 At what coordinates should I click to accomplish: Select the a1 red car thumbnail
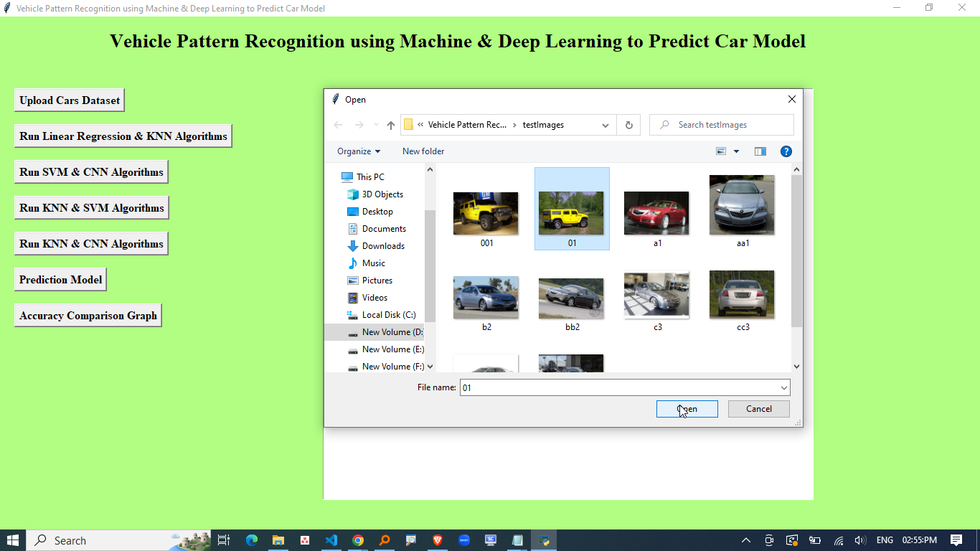coord(656,214)
